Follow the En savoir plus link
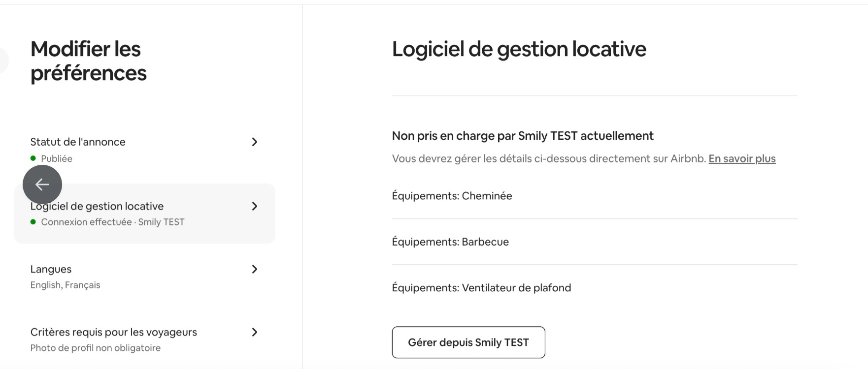The width and height of the screenshot is (868, 369). 742,159
